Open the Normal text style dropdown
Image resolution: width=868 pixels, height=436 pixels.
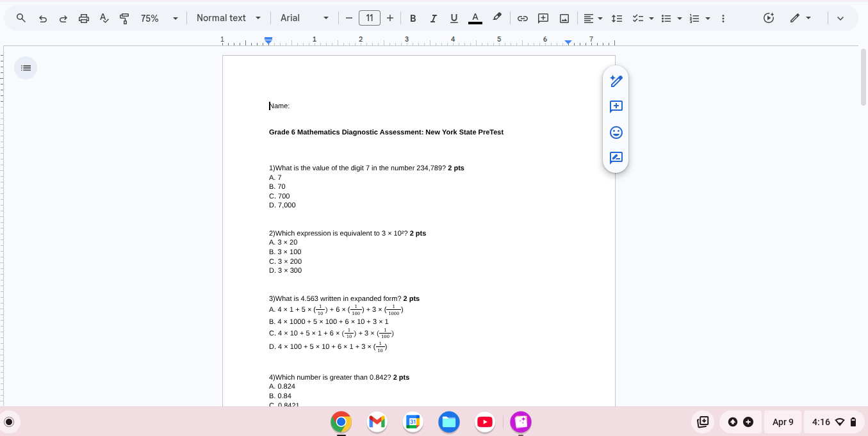[x=229, y=18]
